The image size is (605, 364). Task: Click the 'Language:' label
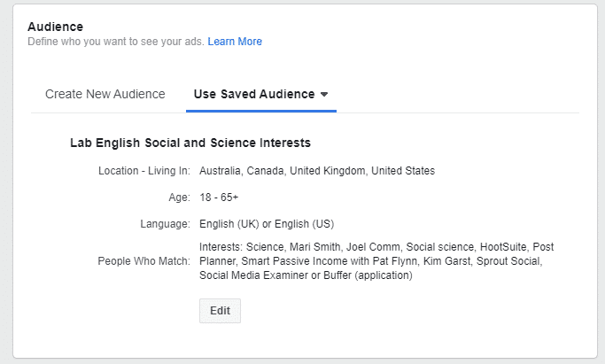click(165, 224)
